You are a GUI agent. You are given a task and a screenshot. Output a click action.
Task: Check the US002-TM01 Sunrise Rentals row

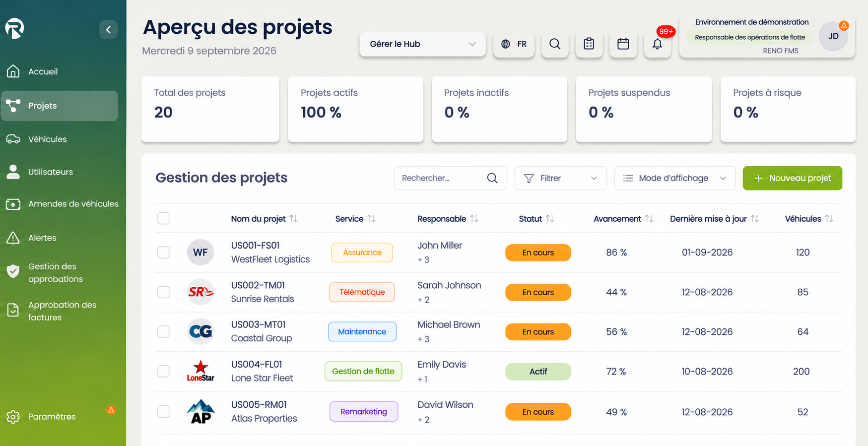point(163,292)
